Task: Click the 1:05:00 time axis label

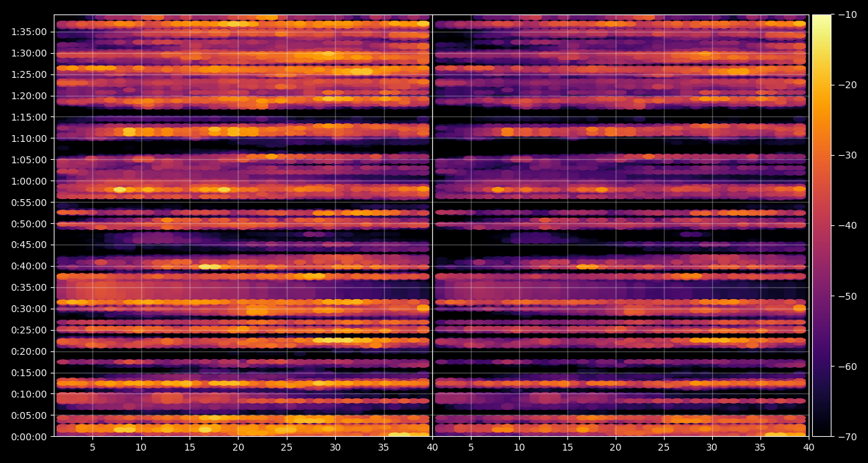Action: [29, 160]
